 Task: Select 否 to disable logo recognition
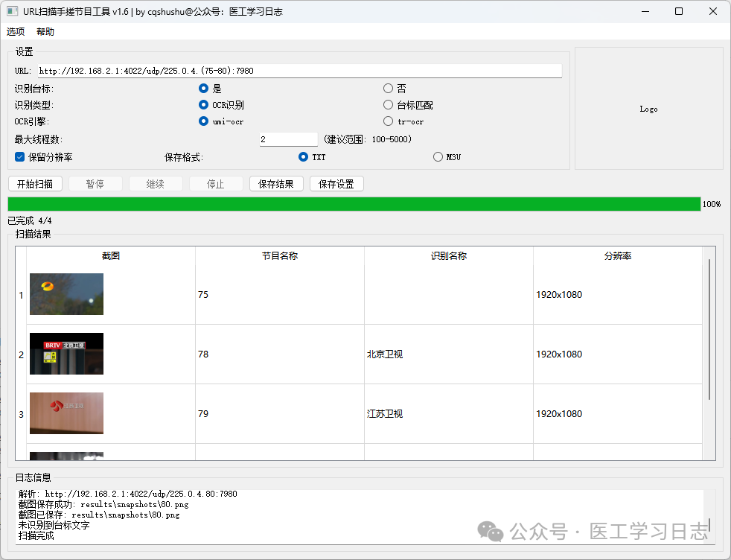[x=388, y=88]
